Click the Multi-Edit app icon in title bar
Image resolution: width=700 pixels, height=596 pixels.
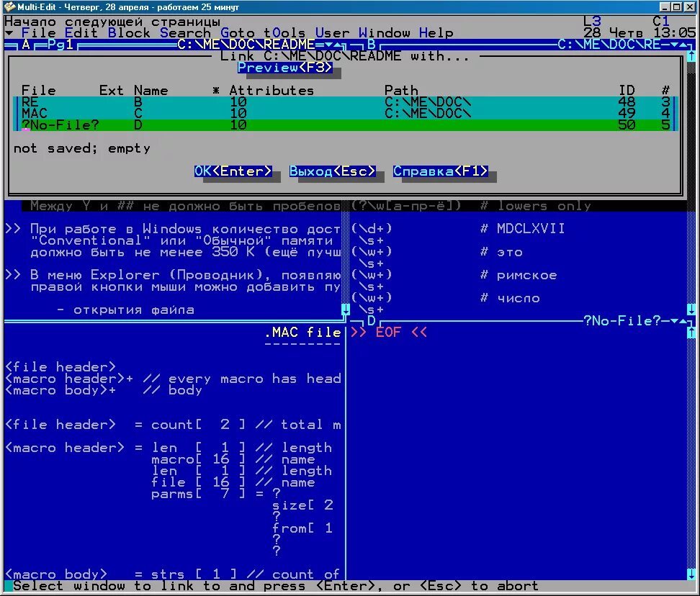point(10,6)
